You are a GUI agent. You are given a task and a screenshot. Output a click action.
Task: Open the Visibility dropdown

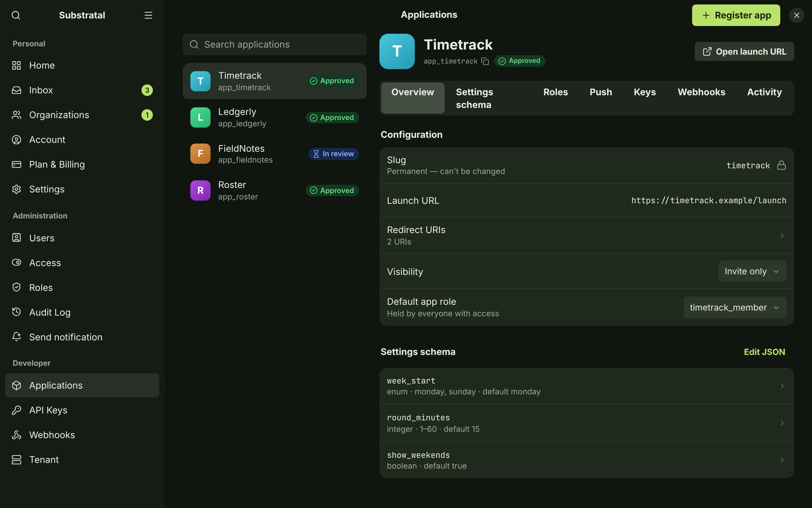point(752,271)
